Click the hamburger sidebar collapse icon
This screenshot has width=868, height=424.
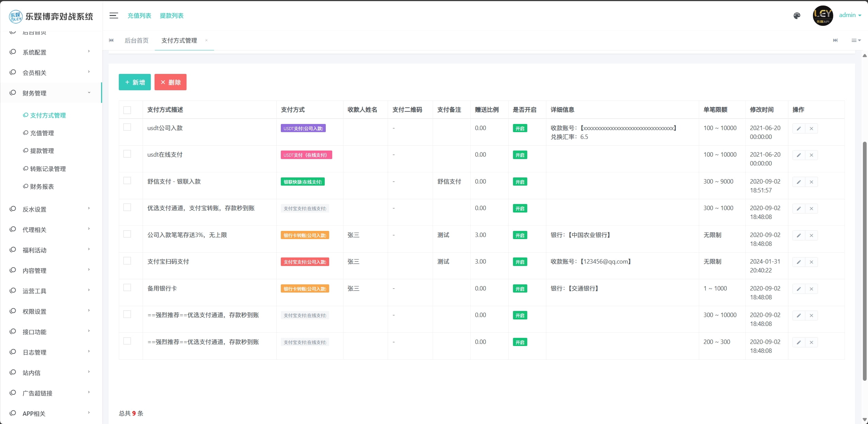(x=114, y=16)
